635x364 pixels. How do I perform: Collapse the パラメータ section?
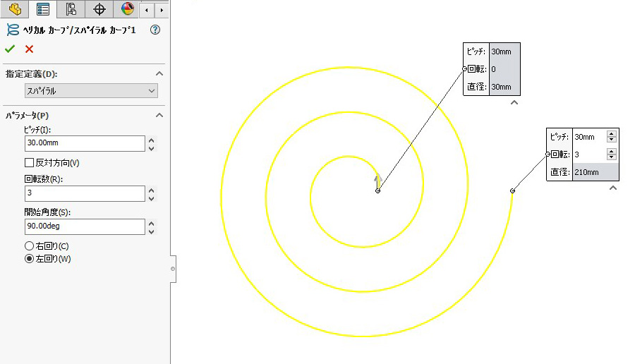pos(159,116)
